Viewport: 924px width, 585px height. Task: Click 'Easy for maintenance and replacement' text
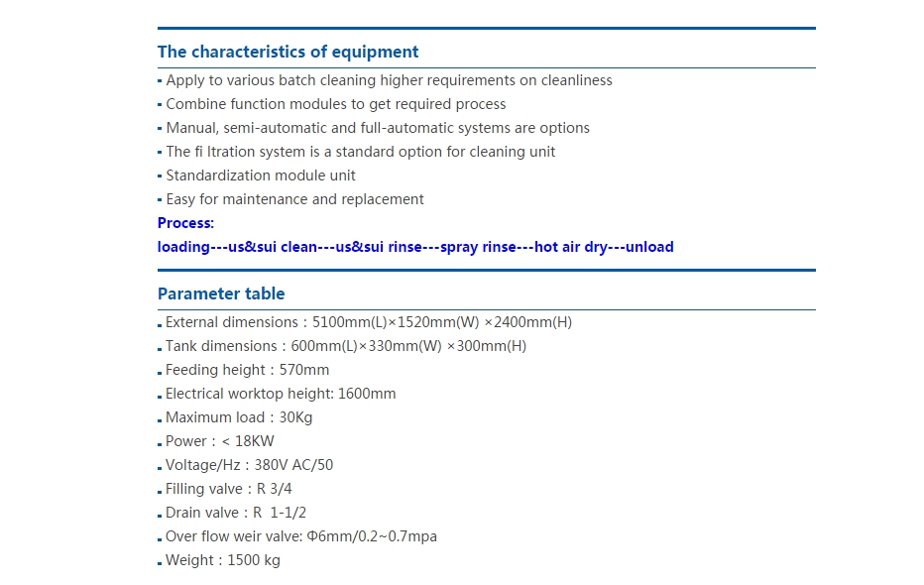coord(294,199)
